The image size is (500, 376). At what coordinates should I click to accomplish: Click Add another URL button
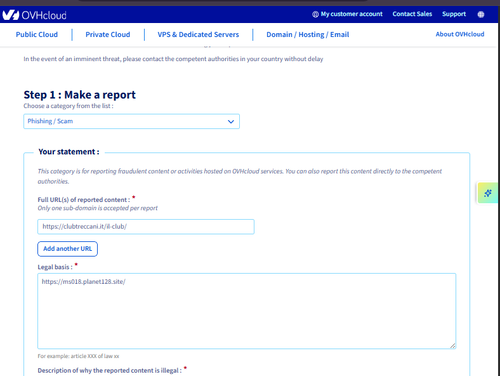67,249
